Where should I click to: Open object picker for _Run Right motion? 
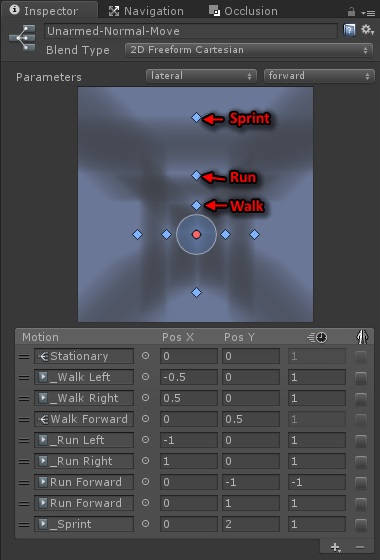click(x=145, y=461)
